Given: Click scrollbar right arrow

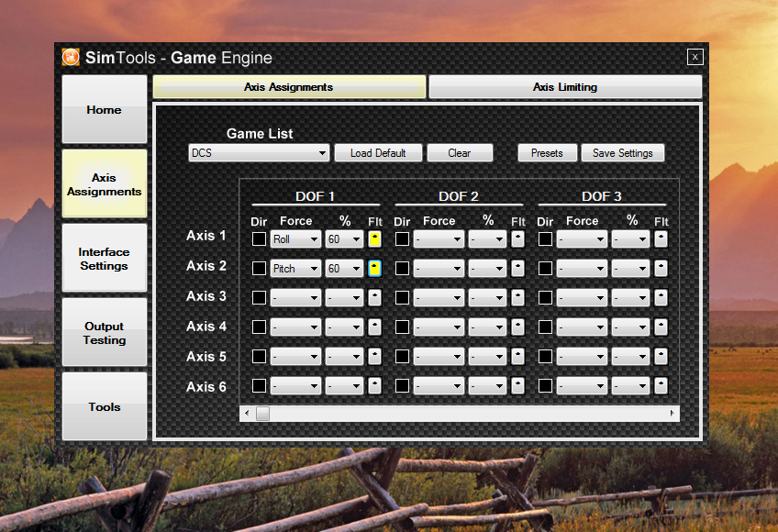Looking at the screenshot, I should pos(672,413).
